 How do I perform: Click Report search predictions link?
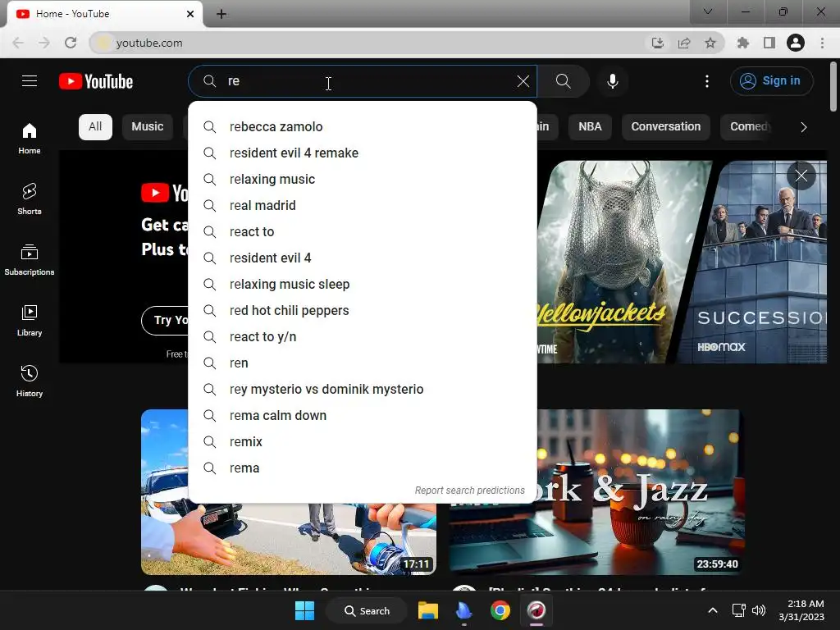pyautogui.click(x=470, y=491)
